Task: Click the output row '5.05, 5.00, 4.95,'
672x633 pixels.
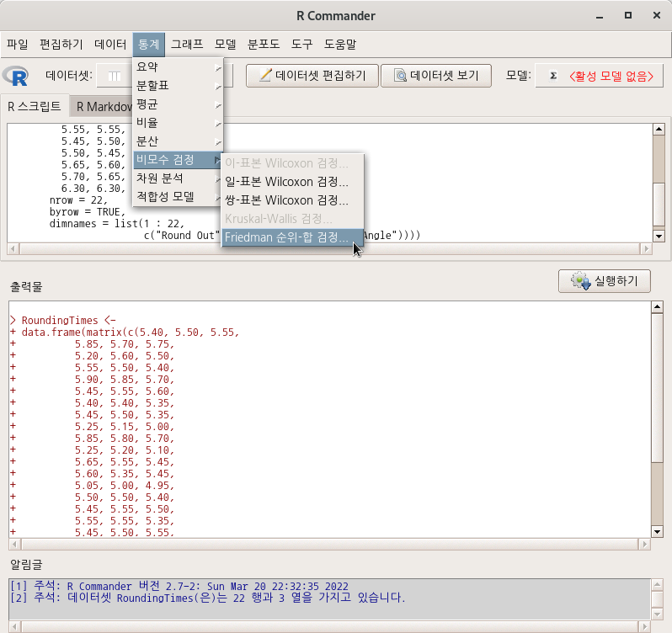Action: (125, 485)
